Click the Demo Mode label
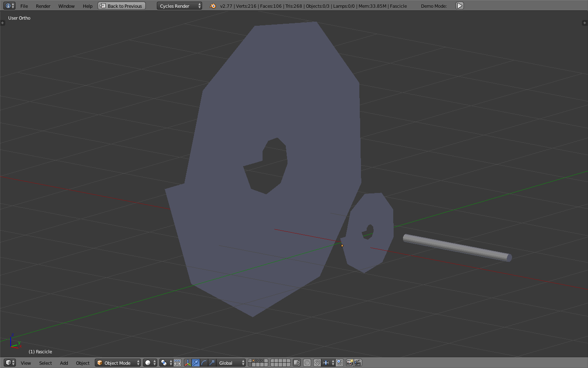588x368 pixels. 434,6
